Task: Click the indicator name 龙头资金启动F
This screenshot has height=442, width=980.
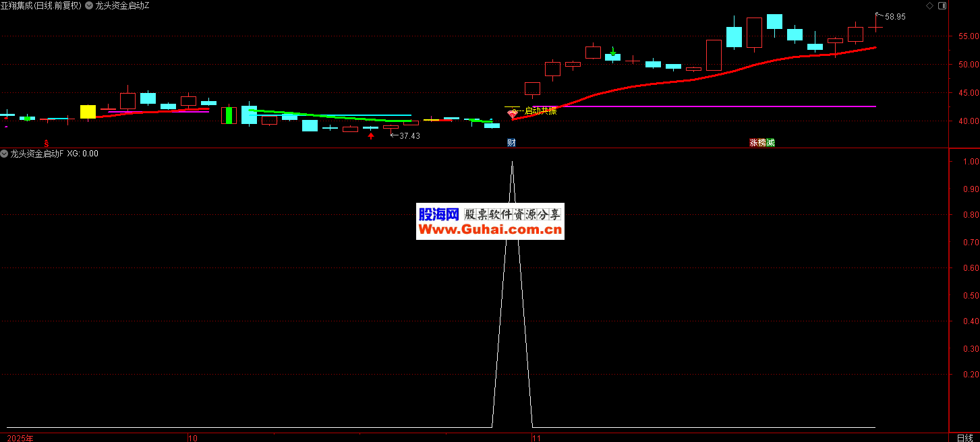Action: pos(37,154)
